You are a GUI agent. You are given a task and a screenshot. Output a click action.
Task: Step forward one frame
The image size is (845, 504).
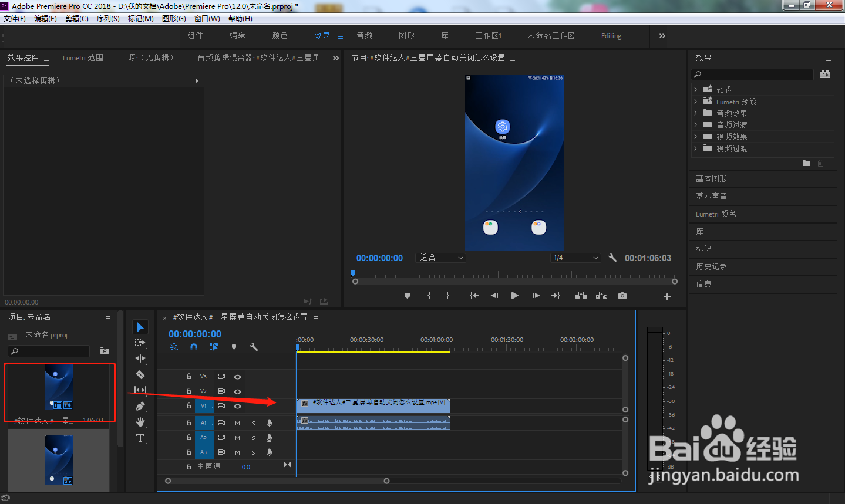tap(536, 296)
